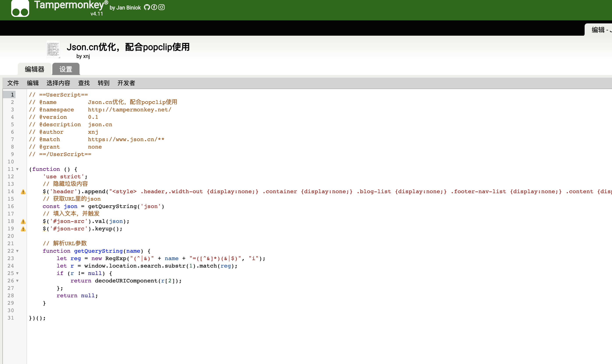
Task: Click warning icon on line 18
Action: 23,222
